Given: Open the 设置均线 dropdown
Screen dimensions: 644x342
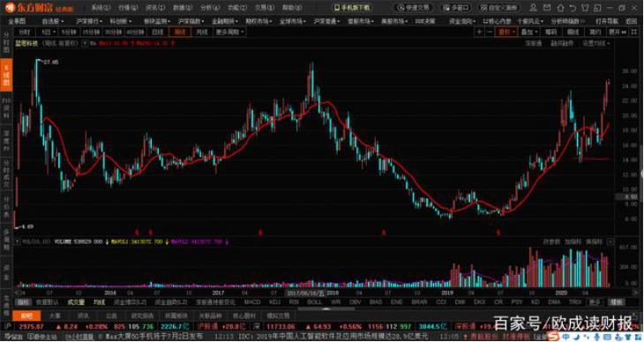Looking at the screenshot, I should tap(596, 43).
